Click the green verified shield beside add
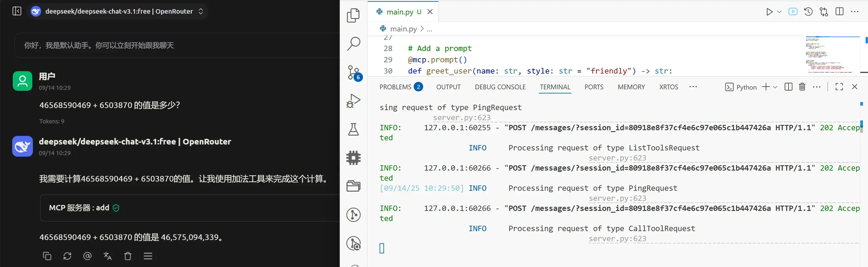Screen dimensions: 868x267 click(x=116, y=208)
